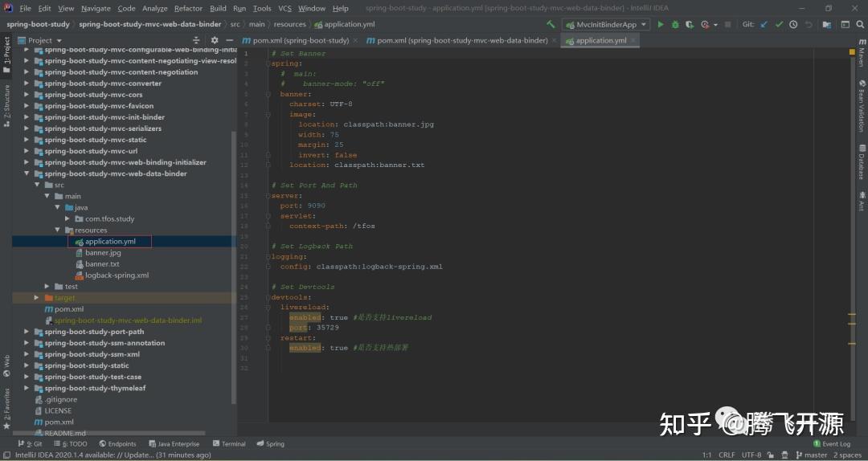Collapse the resources folder node

coord(58,230)
